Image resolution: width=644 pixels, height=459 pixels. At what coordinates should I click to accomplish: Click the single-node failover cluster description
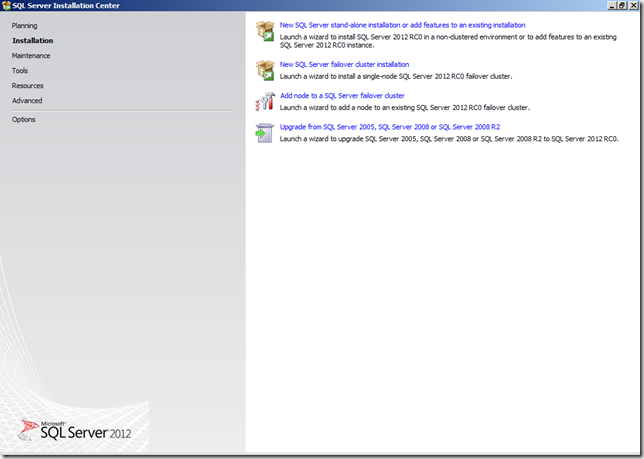(x=396, y=76)
